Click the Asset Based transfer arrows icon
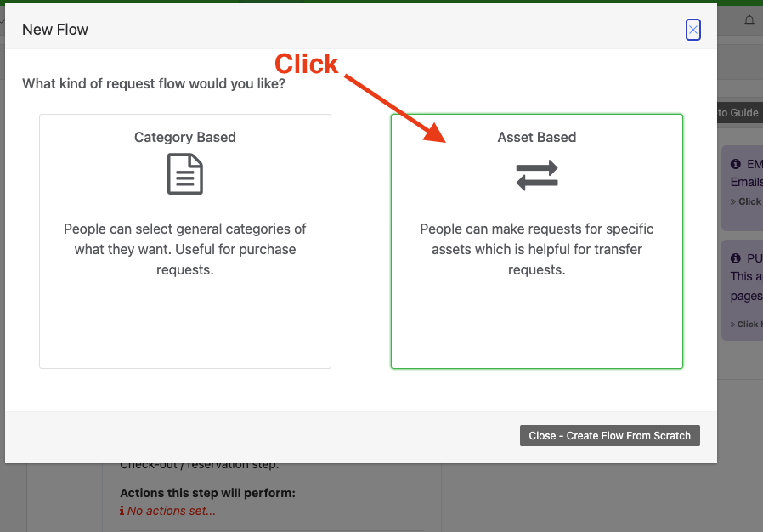The height and width of the screenshot is (532, 763). point(537,176)
